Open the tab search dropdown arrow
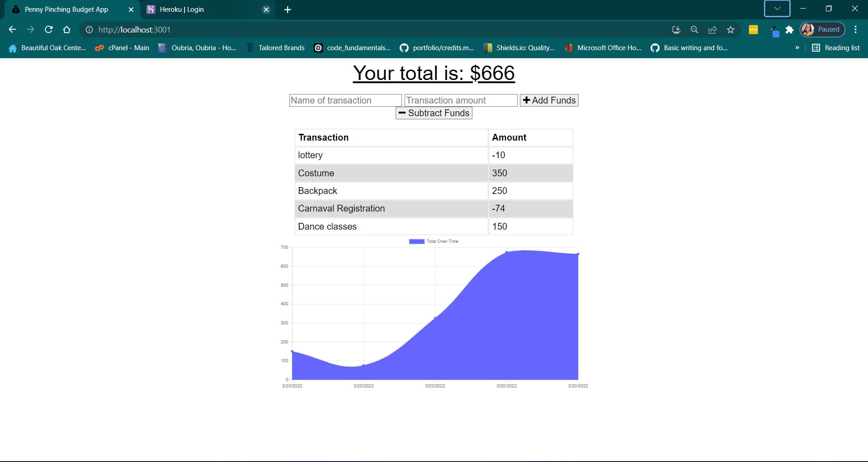The width and height of the screenshot is (868, 462). coord(777,9)
